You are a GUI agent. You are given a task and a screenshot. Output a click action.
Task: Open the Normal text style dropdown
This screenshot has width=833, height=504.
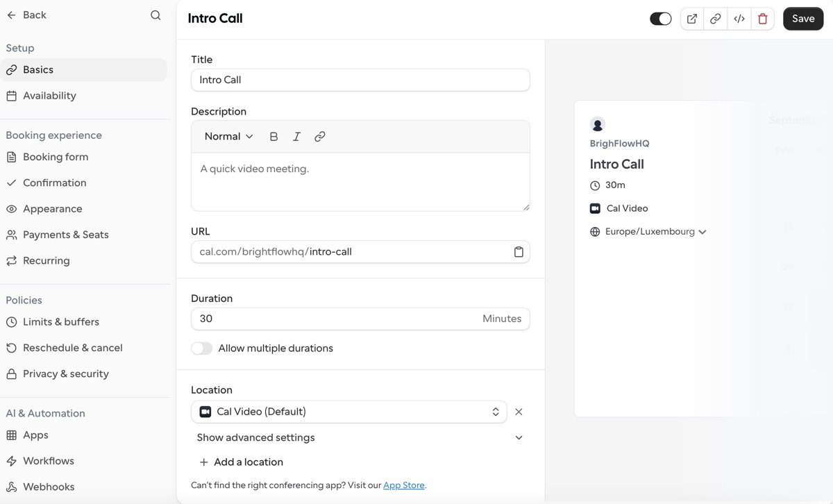tap(228, 137)
